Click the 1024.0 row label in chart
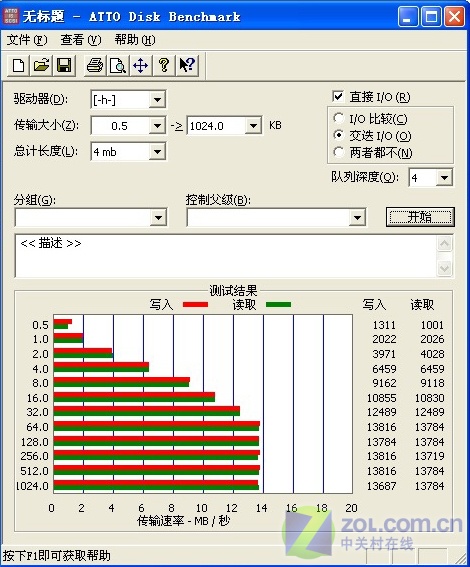 pos(32,486)
